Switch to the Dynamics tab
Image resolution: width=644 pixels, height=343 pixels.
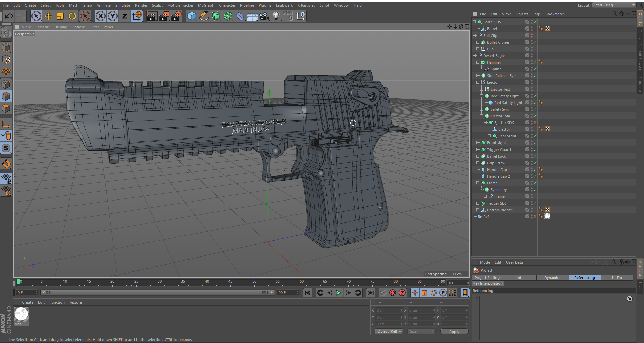(552, 278)
